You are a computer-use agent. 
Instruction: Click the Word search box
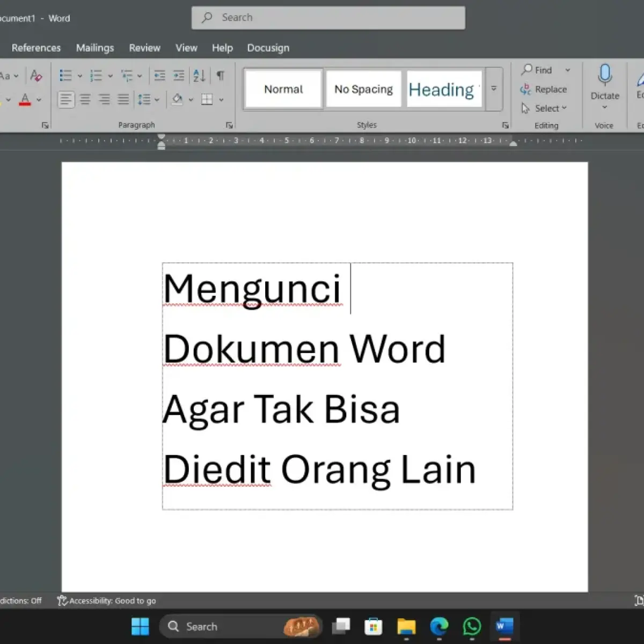coord(328,18)
